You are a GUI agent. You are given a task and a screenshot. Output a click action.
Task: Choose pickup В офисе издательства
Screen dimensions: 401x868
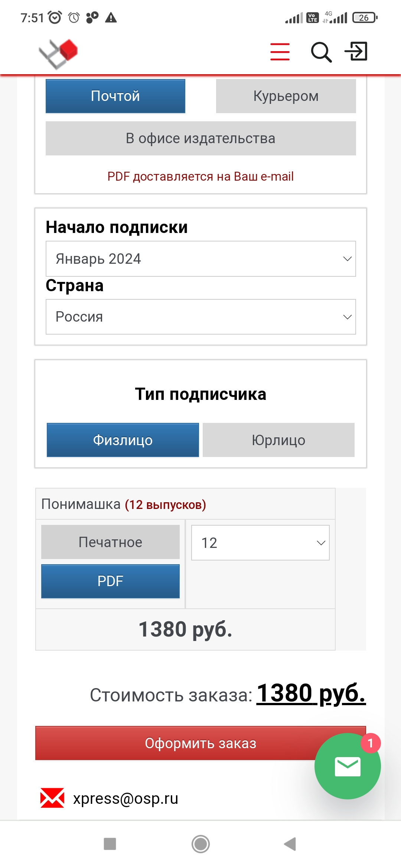tap(200, 138)
